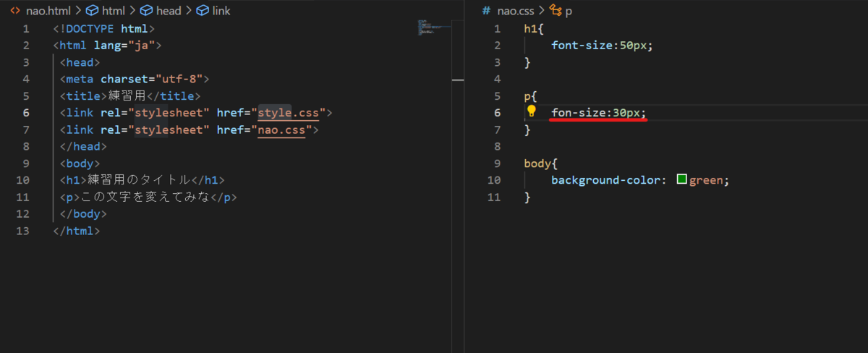
Task: Select the html breadcrumb segment
Action: [113, 11]
